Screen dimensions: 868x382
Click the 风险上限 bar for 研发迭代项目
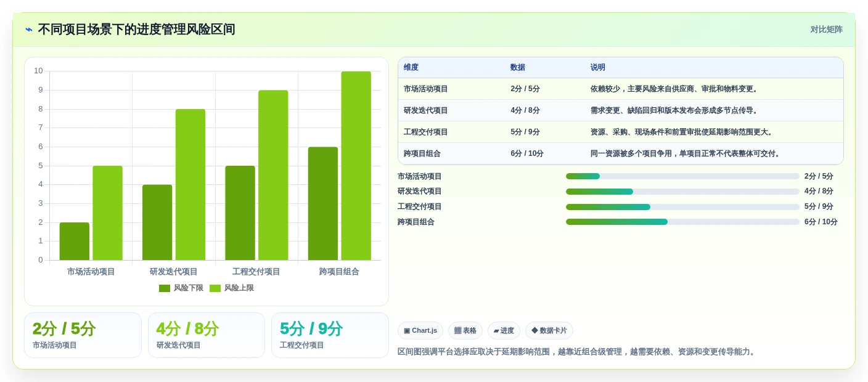click(190, 184)
